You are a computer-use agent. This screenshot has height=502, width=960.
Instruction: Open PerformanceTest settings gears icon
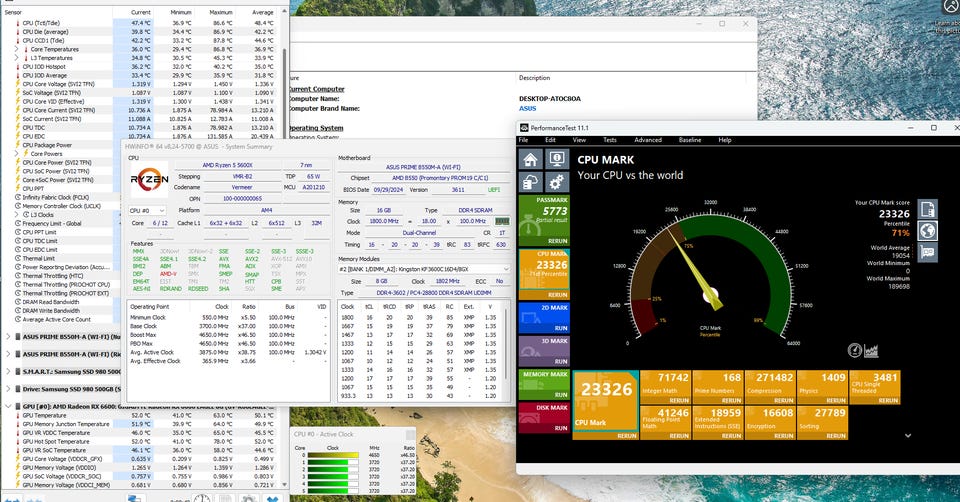coord(554,183)
